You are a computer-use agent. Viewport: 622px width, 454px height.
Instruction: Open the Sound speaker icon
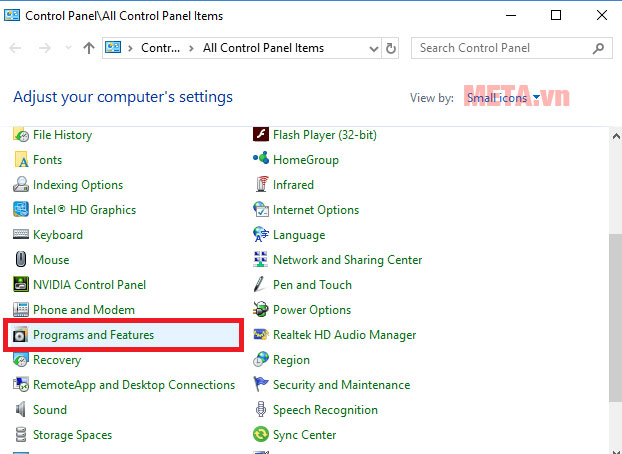[x=21, y=410]
